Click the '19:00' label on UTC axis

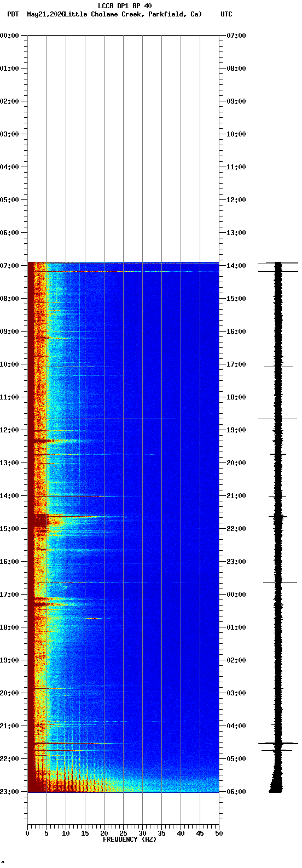coord(236,430)
